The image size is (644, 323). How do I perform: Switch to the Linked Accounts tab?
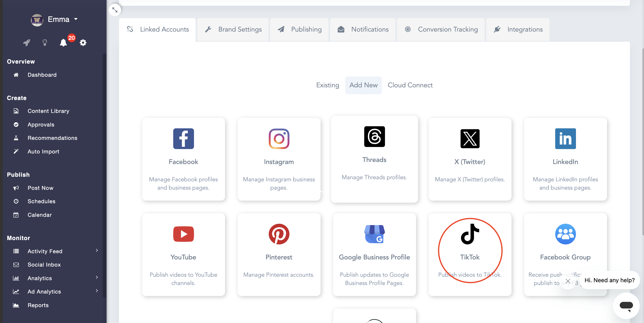(157, 29)
